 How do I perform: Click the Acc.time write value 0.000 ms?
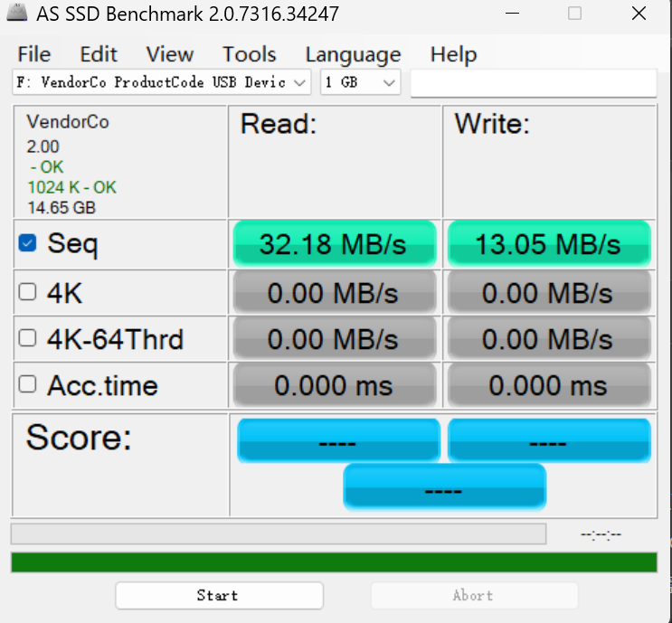pos(549,385)
